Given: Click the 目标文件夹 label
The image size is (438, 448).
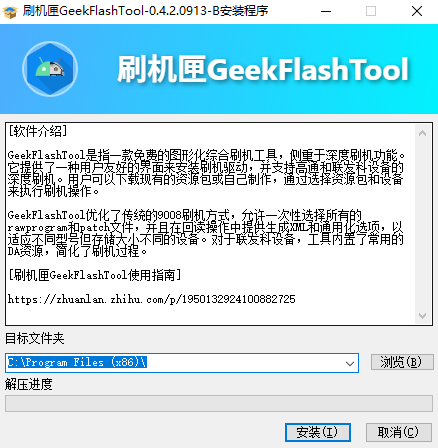Looking at the screenshot, I should click(35, 338).
